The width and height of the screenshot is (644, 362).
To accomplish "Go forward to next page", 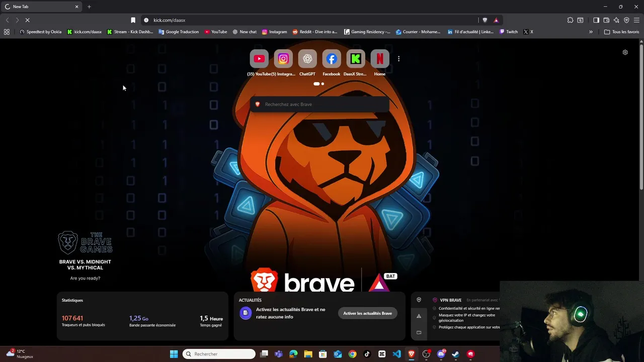I will (x=17, y=20).
